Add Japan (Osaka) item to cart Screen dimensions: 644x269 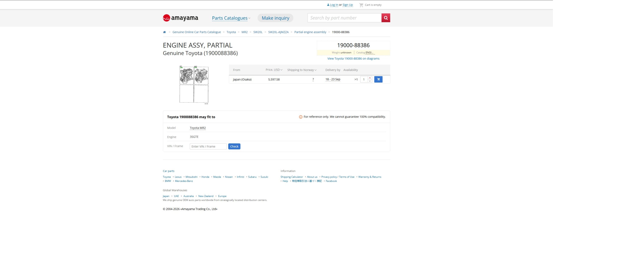pos(378,79)
